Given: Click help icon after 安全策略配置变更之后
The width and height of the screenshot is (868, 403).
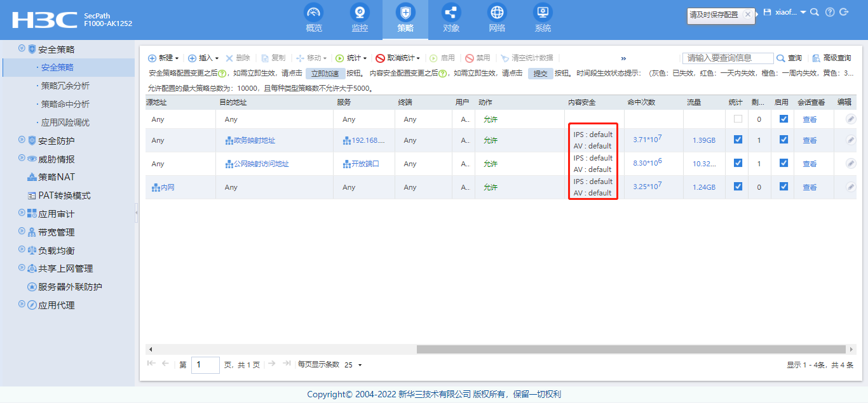Looking at the screenshot, I should click(222, 74).
